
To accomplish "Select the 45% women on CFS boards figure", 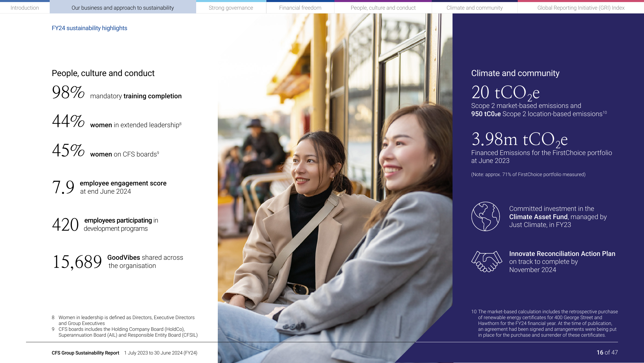I will pos(68,150).
